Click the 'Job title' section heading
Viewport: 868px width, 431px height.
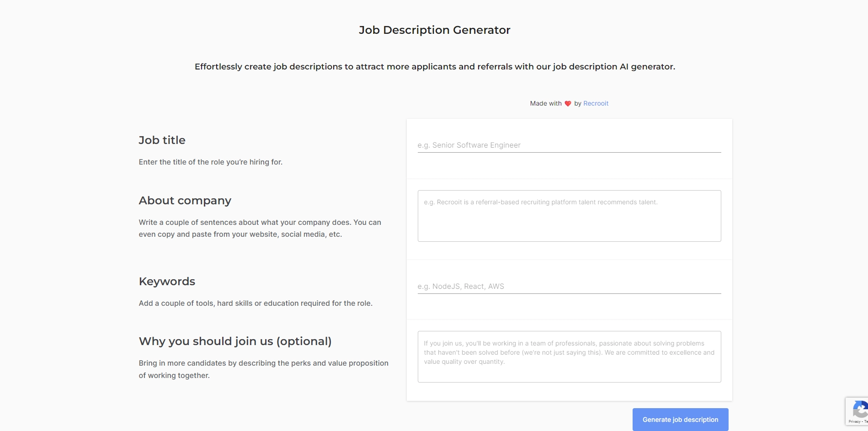[162, 140]
